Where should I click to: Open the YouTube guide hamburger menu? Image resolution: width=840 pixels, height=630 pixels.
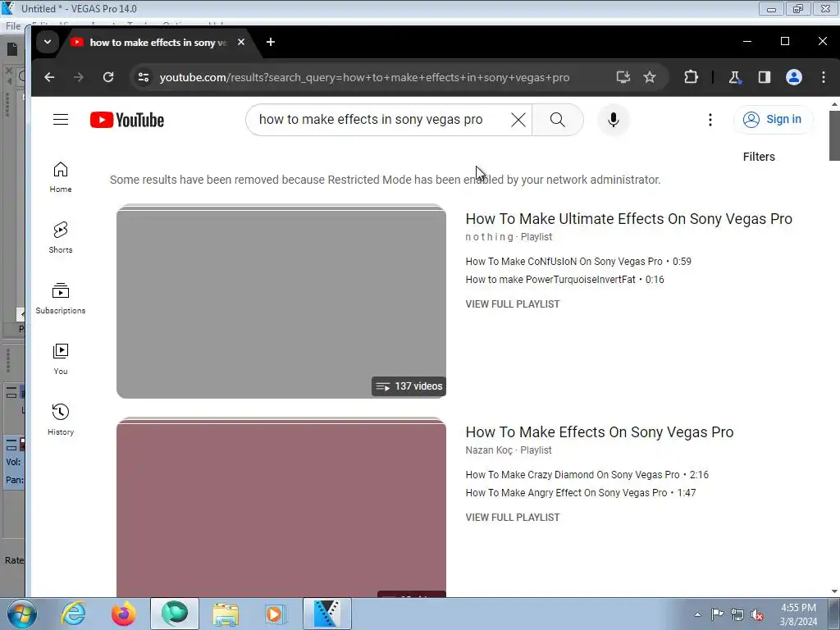pos(61,120)
